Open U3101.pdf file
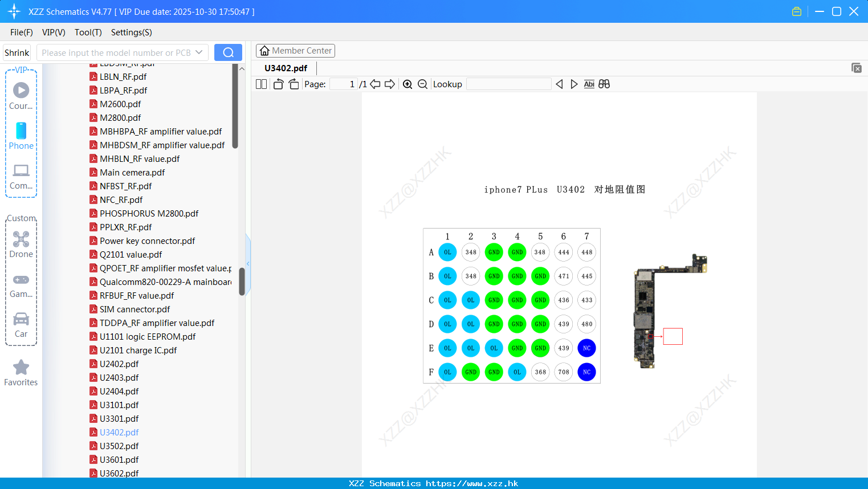This screenshot has height=489, width=868. [114, 405]
